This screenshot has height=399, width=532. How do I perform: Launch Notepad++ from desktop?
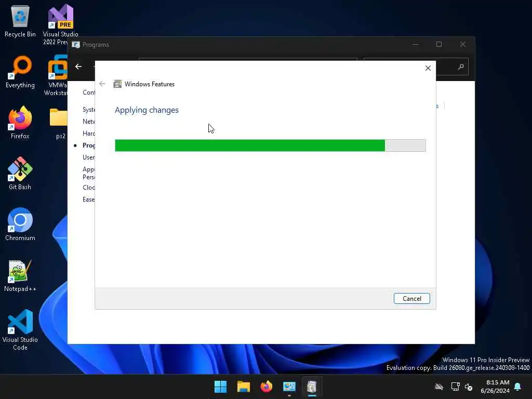20,275
